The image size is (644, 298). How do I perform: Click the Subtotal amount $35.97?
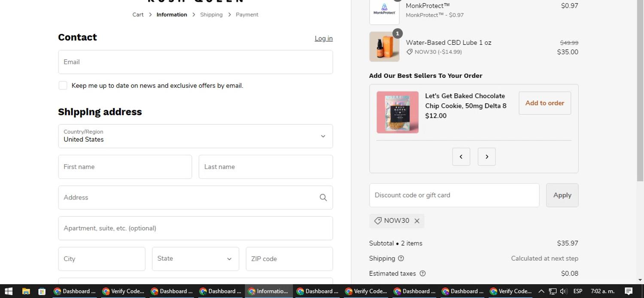coord(568,243)
